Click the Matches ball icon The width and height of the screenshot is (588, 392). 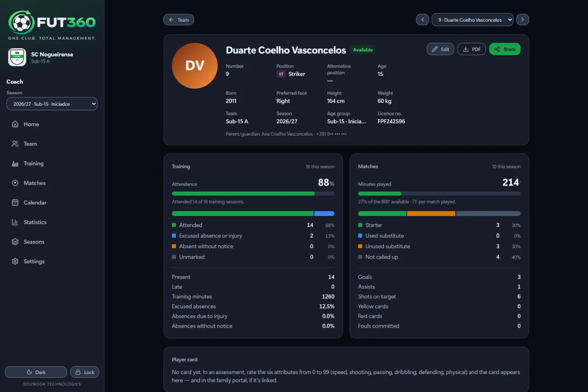[x=15, y=183]
